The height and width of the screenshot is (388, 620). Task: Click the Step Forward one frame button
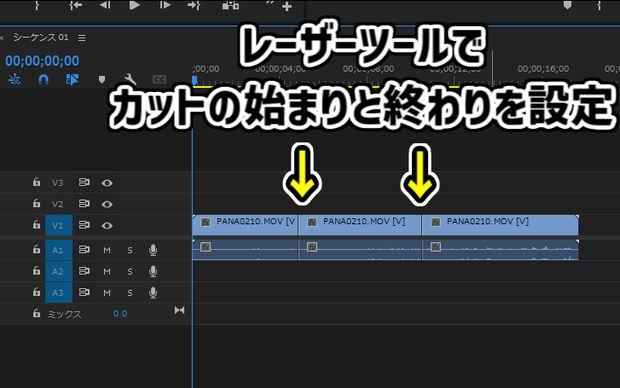(x=164, y=5)
